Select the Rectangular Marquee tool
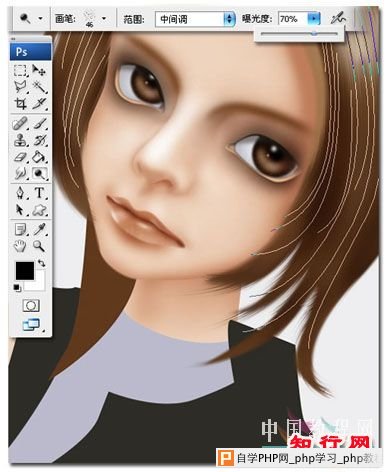This screenshot has width=387, height=472. click(20, 71)
